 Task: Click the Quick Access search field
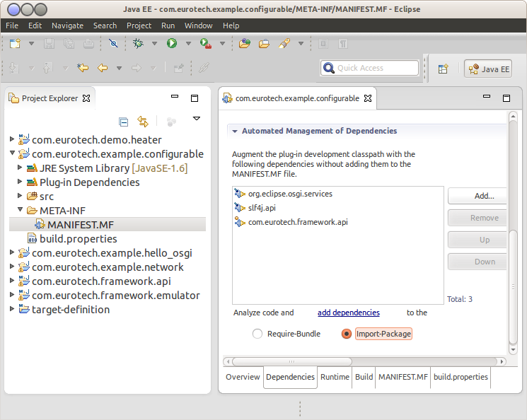369,68
